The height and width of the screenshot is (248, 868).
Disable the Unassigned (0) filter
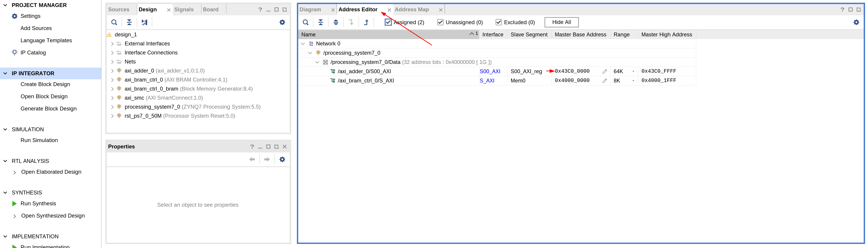click(440, 22)
